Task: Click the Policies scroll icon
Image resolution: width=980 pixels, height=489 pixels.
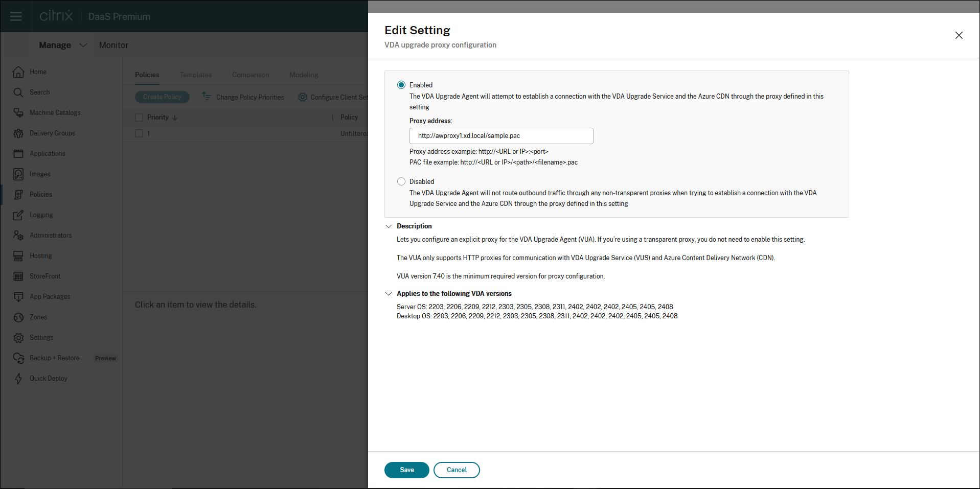Action: (x=18, y=195)
